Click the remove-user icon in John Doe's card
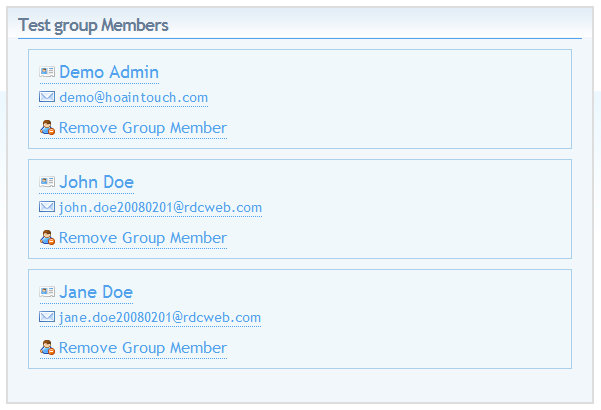Viewport: 601px width, 410px height. 47,238
